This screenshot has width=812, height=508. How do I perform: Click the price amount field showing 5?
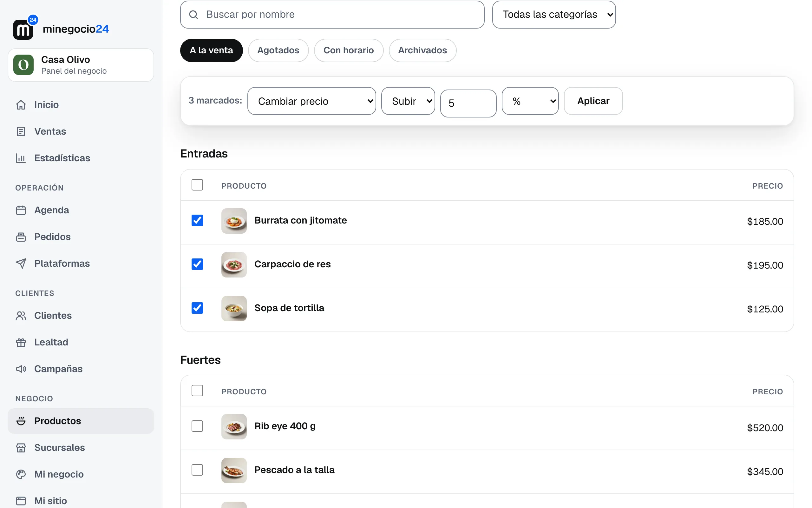pyautogui.click(x=468, y=103)
